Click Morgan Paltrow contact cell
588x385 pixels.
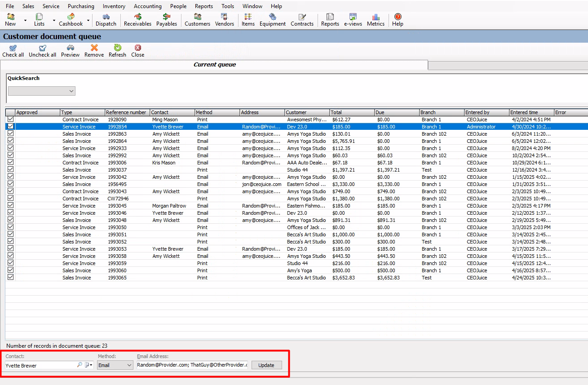[x=172, y=206]
